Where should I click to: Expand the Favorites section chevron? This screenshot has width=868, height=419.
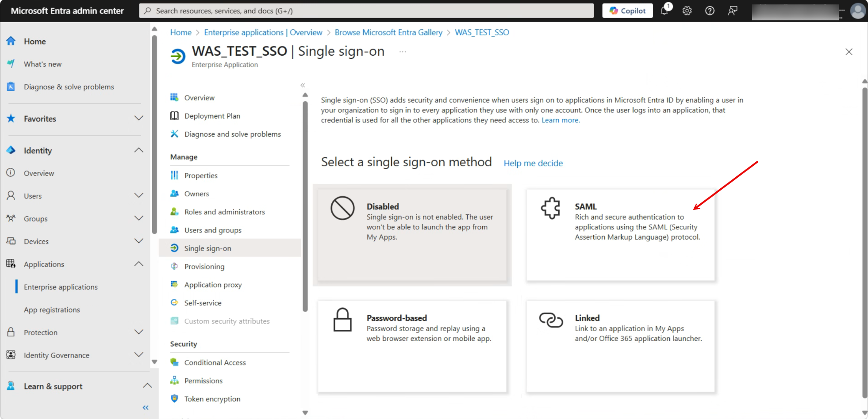point(138,118)
